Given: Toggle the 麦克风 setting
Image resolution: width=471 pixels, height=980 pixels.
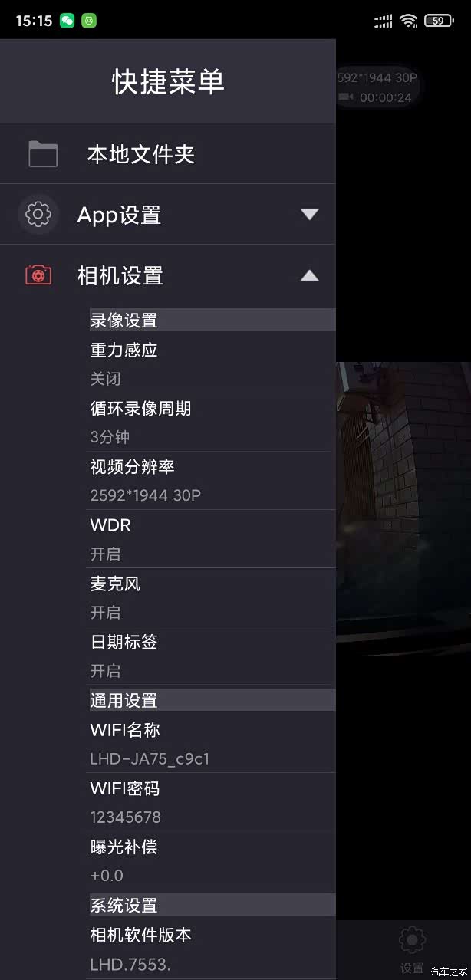Looking at the screenshot, I should pos(212,597).
